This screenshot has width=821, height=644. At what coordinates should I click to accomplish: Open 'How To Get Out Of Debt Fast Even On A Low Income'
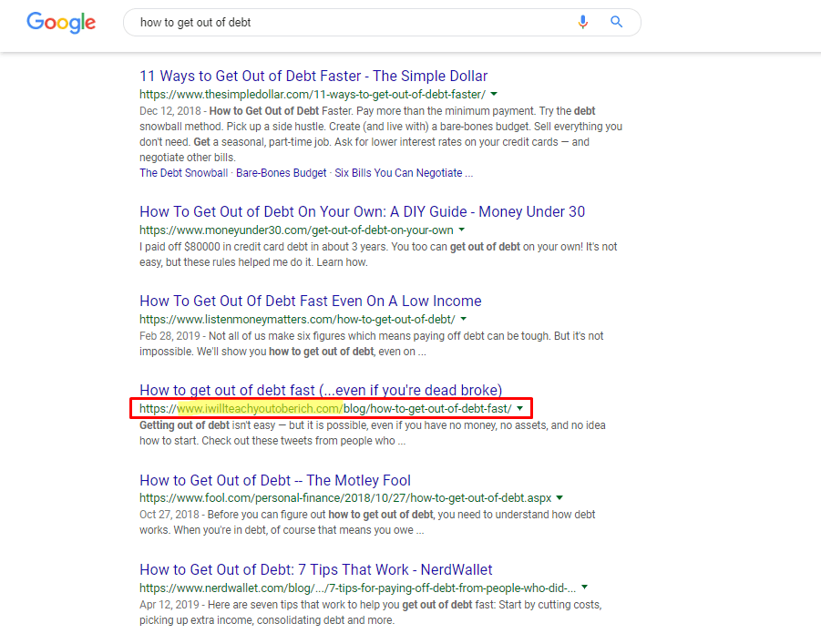click(310, 302)
